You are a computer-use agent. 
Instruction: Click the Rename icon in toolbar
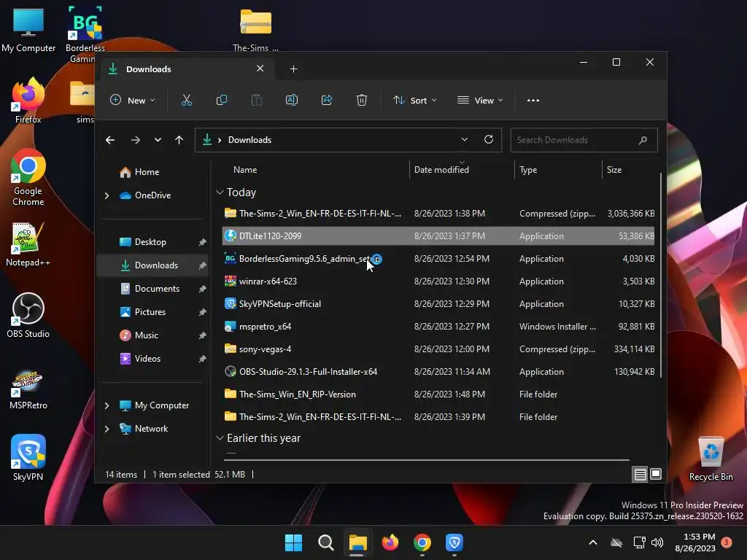coord(292,100)
